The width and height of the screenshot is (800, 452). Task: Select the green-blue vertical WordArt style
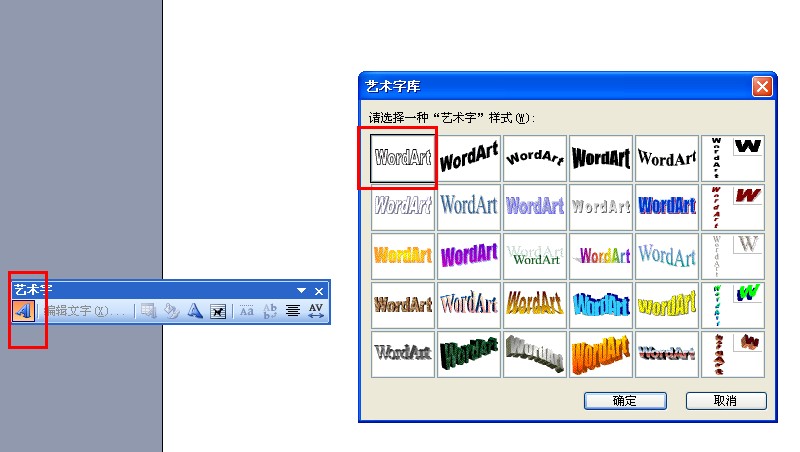(733, 305)
